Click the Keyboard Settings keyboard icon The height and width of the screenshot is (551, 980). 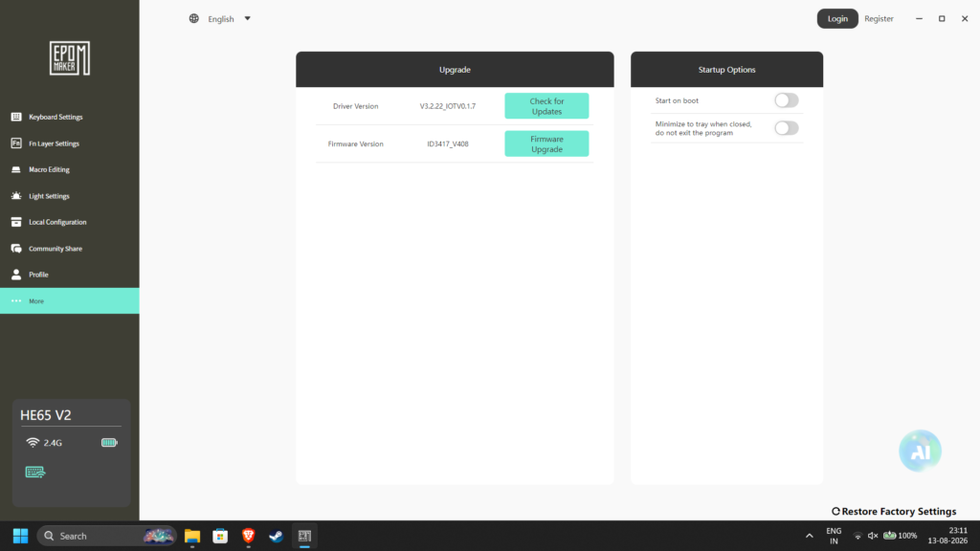point(16,117)
